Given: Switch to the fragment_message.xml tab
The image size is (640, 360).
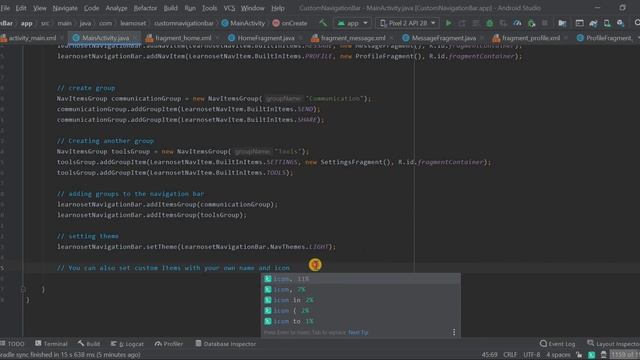Looking at the screenshot, I should coord(349,38).
